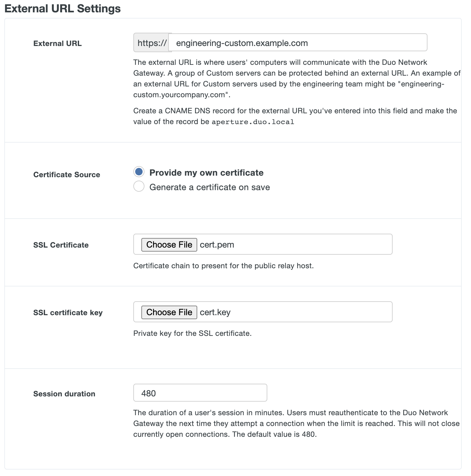Select the "Provide my own certificate" radio button

pos(139,172)
